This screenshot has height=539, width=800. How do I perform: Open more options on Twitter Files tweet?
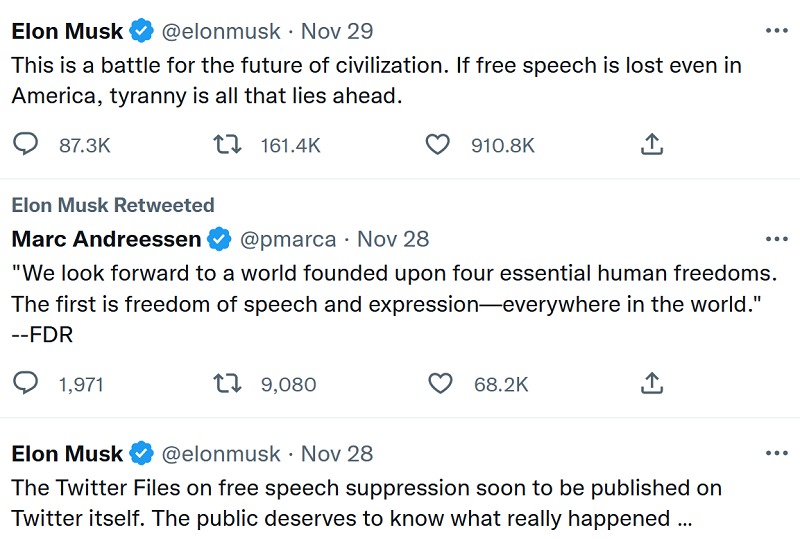coord(776,454)
